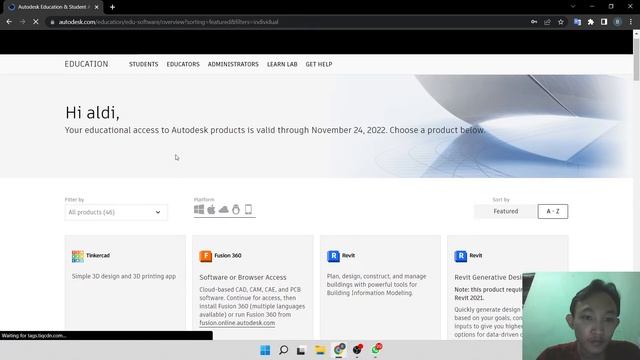Expand the tab search chevron in Chrome
The image size is (640, 360).
pos(573,7)
